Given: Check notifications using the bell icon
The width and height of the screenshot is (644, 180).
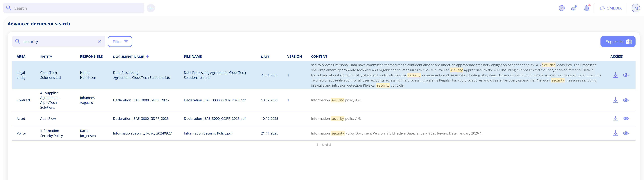Looking at the screenshot, I should (586, 8).
